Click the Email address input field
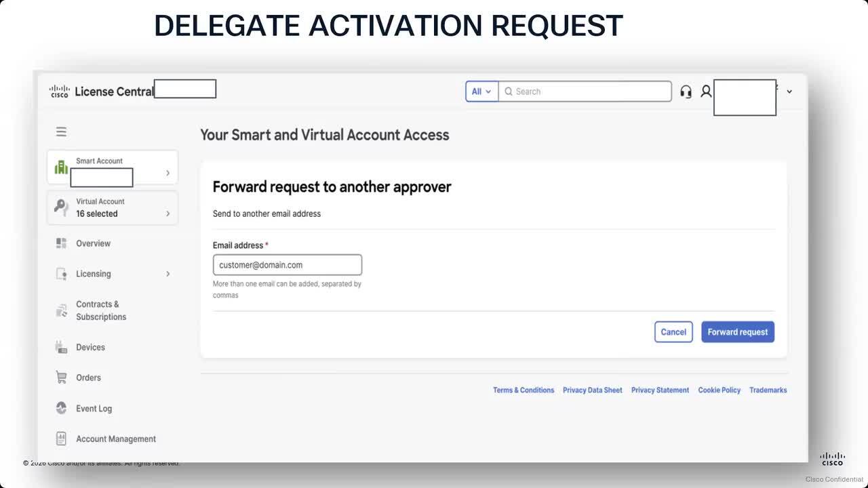This screenshot has width=868, height=488. (287, 265)
